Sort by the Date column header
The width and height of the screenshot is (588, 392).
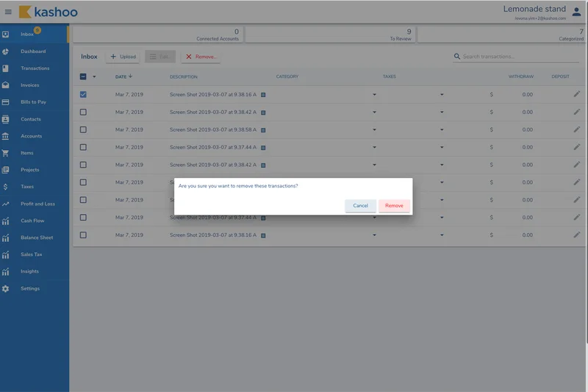click(x=121, y=76)
